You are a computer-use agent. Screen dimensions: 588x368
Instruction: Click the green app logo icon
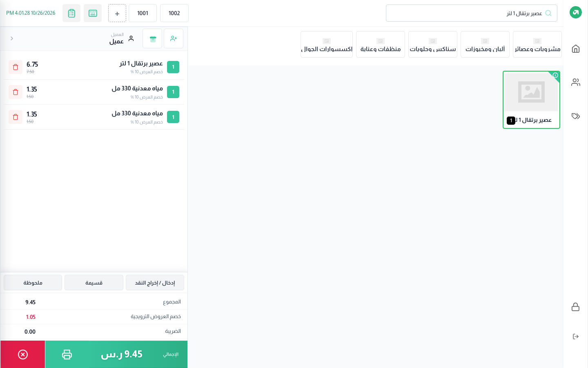pyautogui.click(x=575, y=12)
